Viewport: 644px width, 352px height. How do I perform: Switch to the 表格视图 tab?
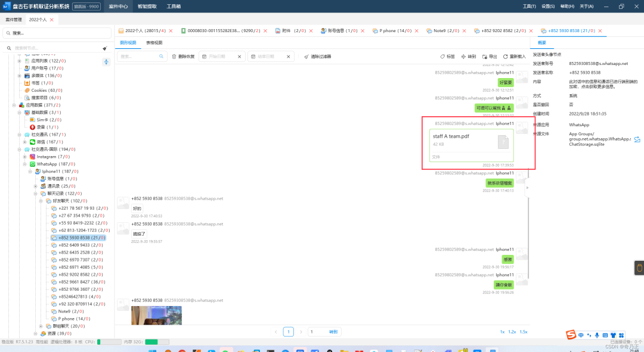(x=154, y=43)
